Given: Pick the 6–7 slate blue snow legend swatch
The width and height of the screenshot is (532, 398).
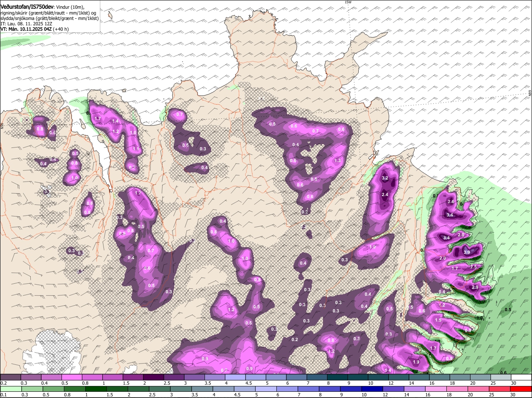Looking at the screenshot, I should (x=297, y=377).
